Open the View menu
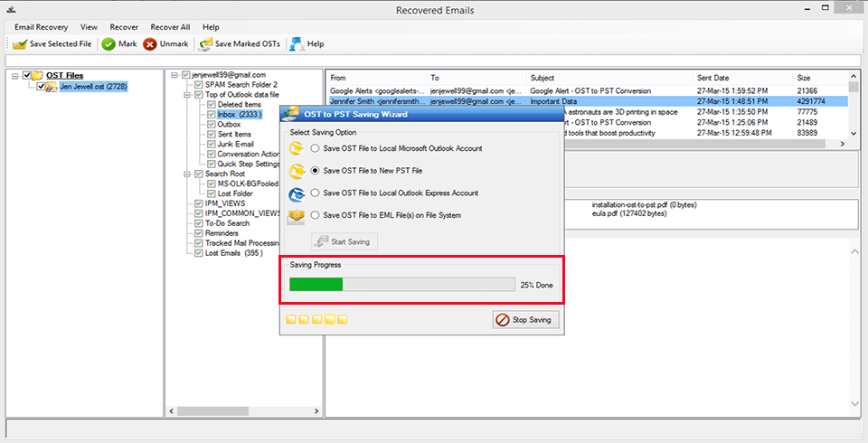Screen dimensions: 868x443 coord(89,26)
